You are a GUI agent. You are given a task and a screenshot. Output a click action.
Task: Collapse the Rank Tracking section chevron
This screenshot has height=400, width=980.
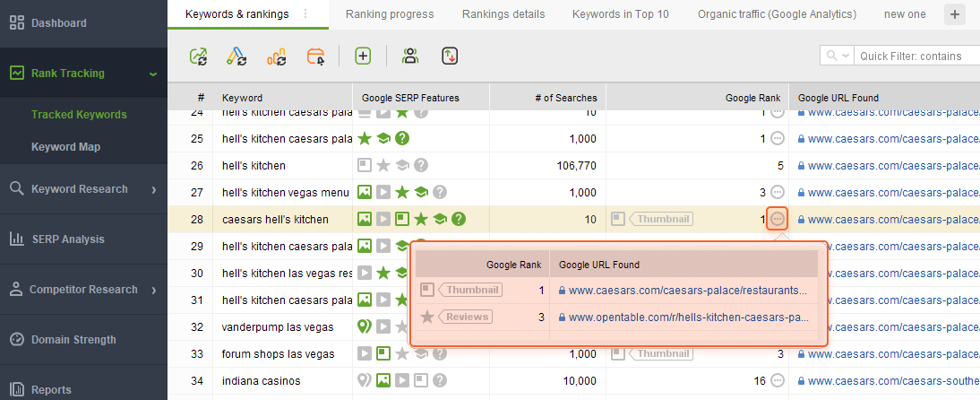click(x=152, y=74)
